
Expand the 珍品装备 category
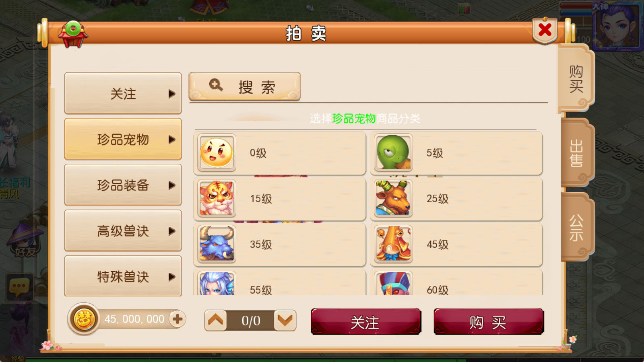[x=123, y=185]
